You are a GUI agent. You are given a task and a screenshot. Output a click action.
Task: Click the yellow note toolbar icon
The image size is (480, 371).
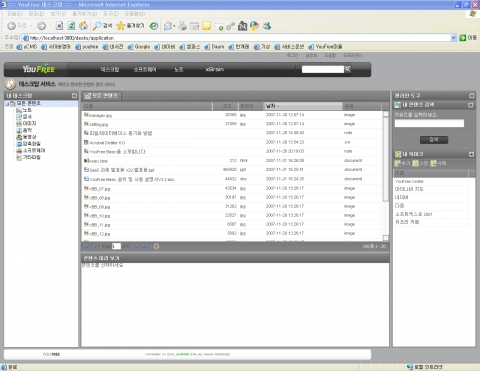coord(207,26)
